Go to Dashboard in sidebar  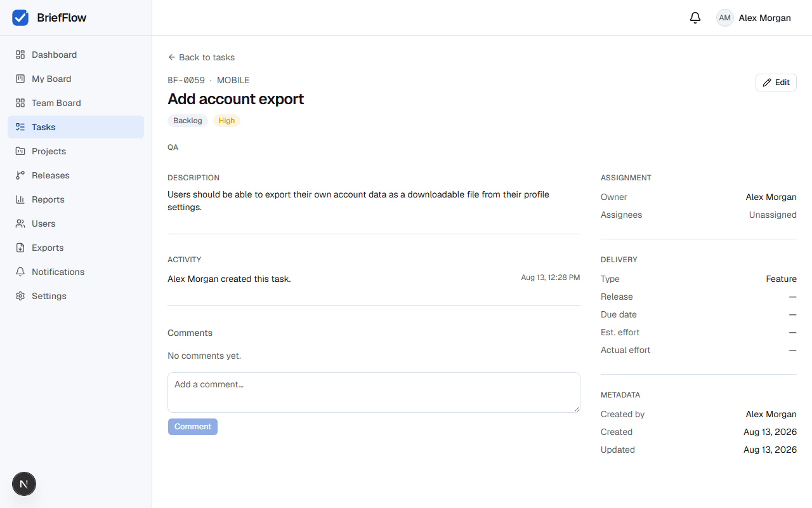click(x=76, y=55)
